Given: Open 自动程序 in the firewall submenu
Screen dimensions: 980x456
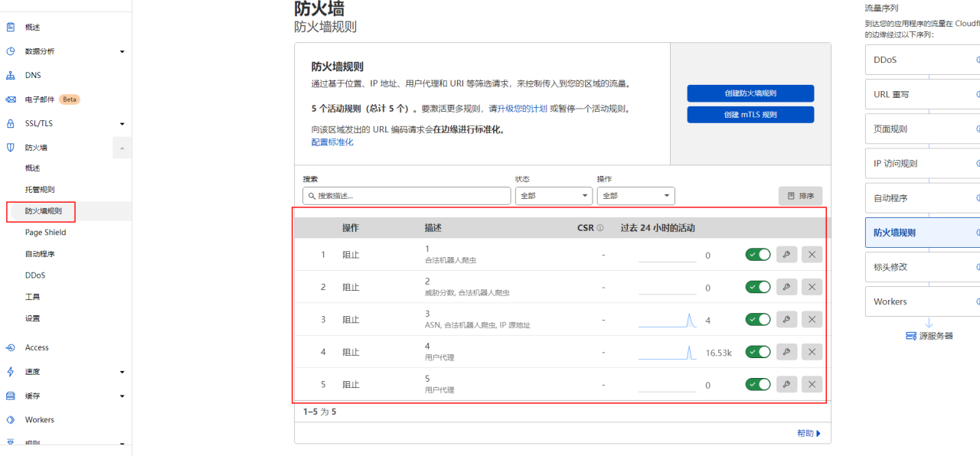Looking at the screenshot, I should point(40,254).
